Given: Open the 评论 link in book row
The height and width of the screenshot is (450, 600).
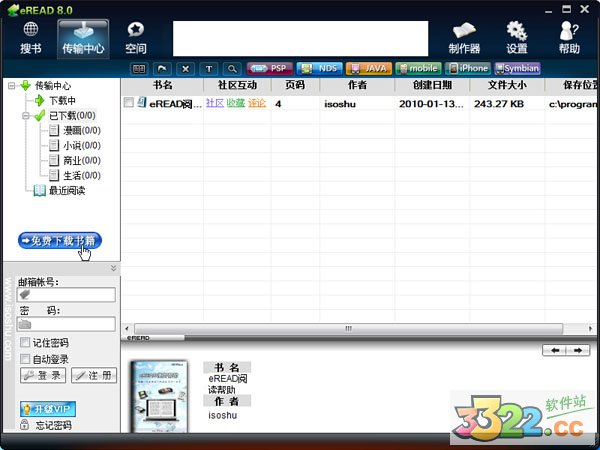Looking at the screenshot, I should point(256,103).
